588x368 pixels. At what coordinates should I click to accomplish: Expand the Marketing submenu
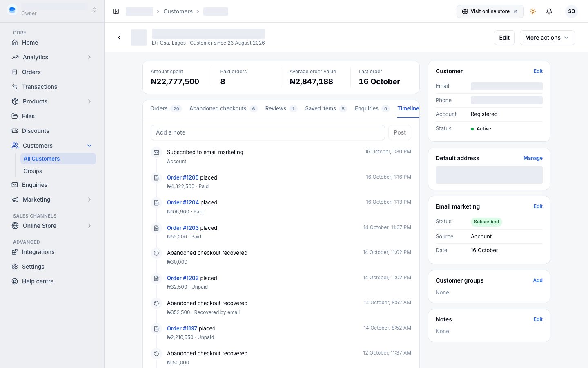click(89, 200)
